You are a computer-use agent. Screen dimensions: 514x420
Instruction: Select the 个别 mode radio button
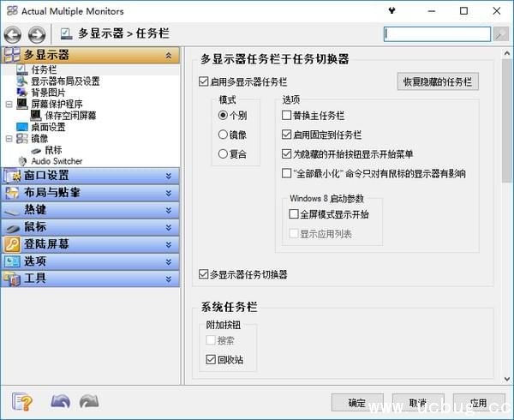[223, 115]
